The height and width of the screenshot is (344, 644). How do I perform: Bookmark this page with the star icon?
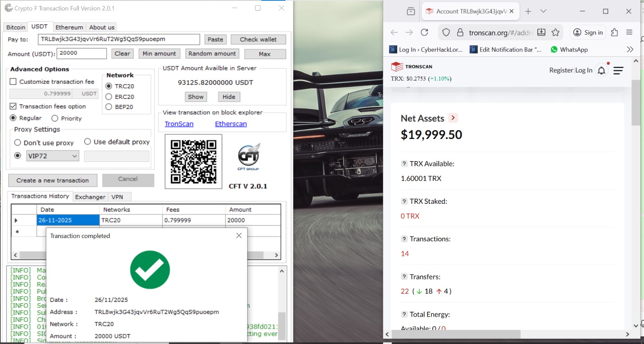click(x=555, y=33)
